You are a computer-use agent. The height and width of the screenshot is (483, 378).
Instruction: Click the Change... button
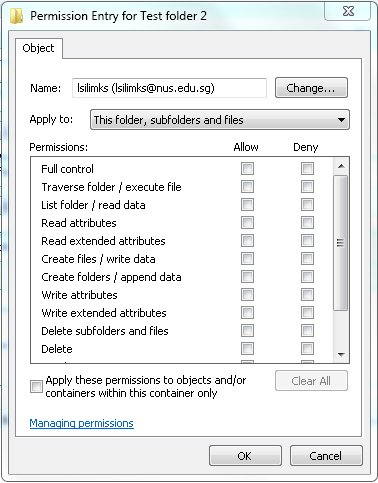pyautogui.click(x=311, y=88)
